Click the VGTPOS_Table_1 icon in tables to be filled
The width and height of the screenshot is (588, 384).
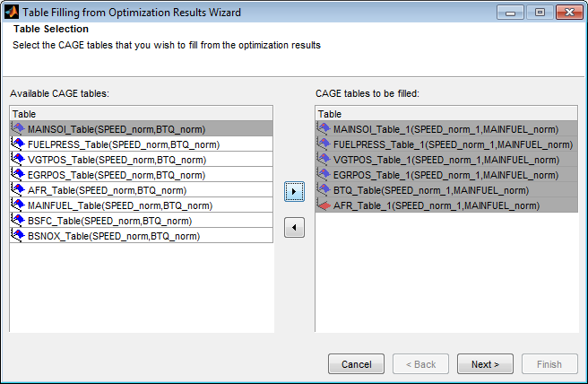(x=324, y=159)
